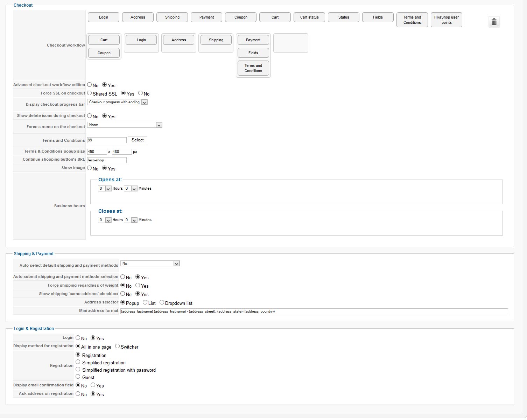Open the 'Closes at' Minutes dropdown
Screen dimensions: 527x420
[131, 220]
